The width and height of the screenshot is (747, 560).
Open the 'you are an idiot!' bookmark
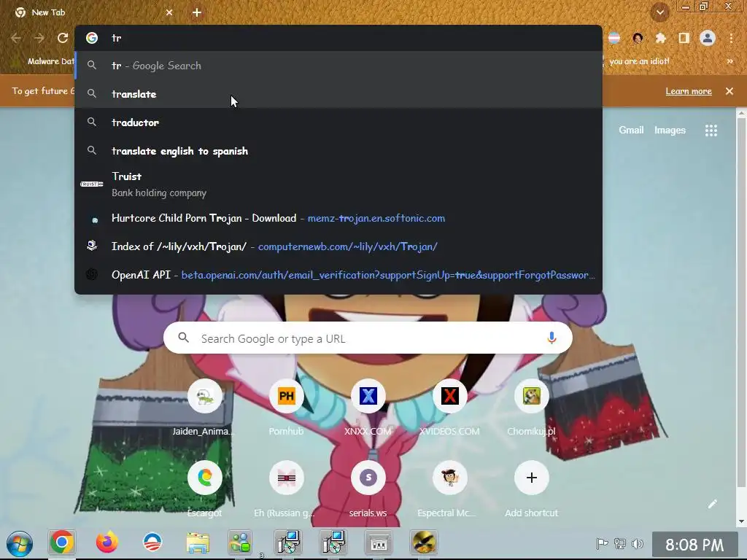(x=639, y=61)
